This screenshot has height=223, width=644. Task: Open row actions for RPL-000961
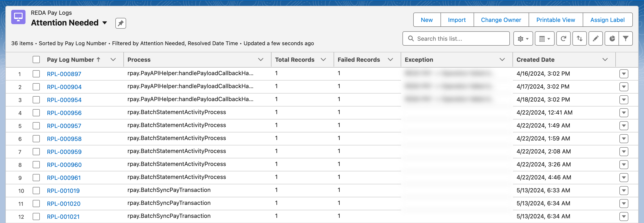point(624,178)
